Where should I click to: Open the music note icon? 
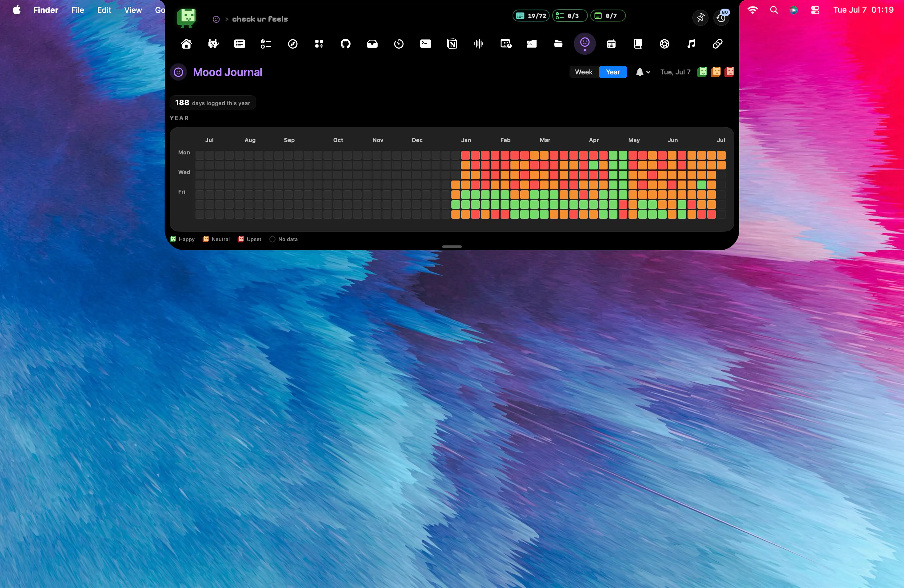coord(691,44)
